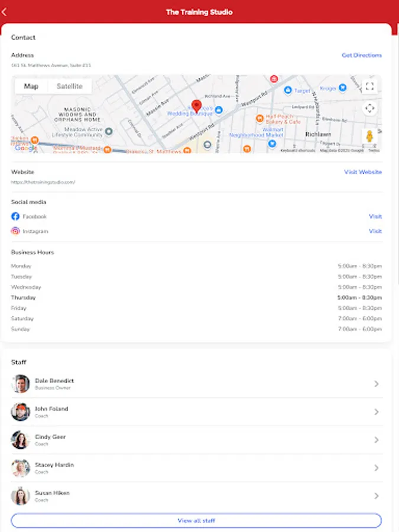Select the Kroger marker on map
The height and width of the screenshot is (532, 399).
pyautogui.click(x=343, y=88)
